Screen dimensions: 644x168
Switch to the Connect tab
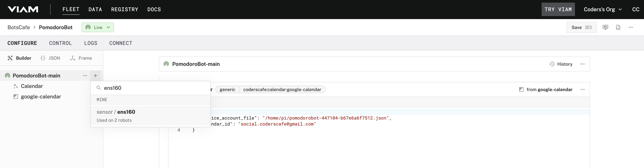point(121,43)
